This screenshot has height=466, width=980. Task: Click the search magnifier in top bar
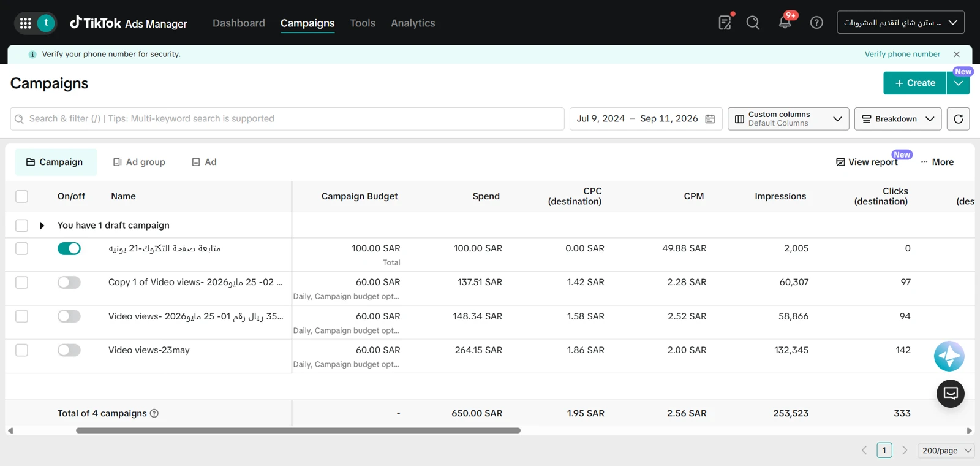753,23
